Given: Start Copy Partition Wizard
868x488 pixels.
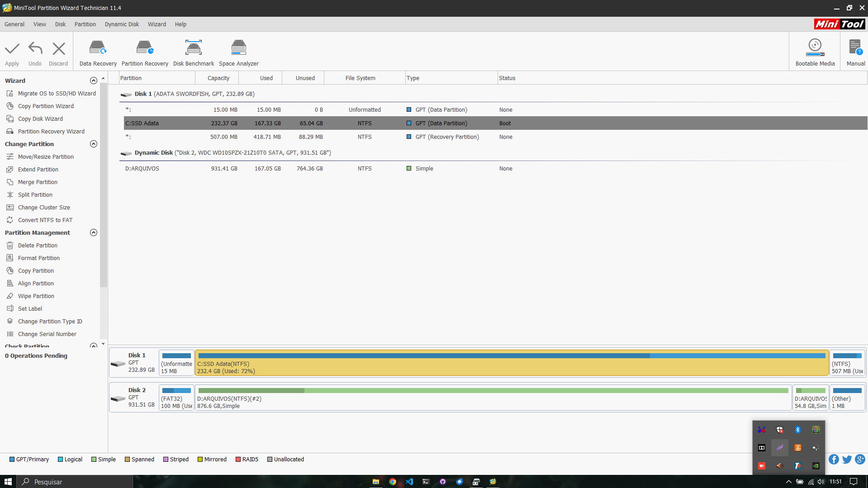Looking at the screenshot, I should pos(46,106).
